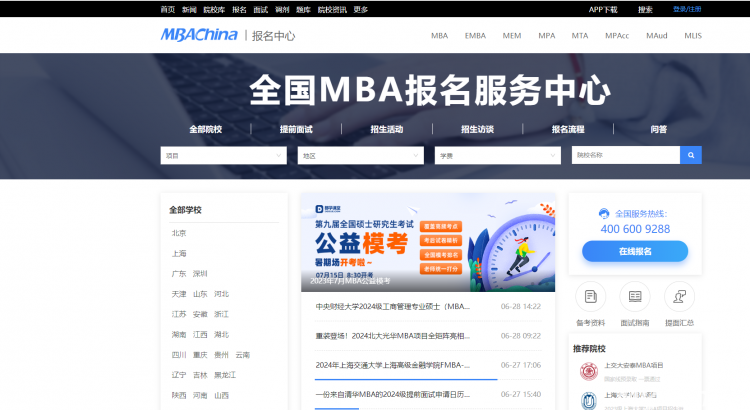750x410 pixels.
Task: Select the MLIS program tab
Action: [693, 35]
